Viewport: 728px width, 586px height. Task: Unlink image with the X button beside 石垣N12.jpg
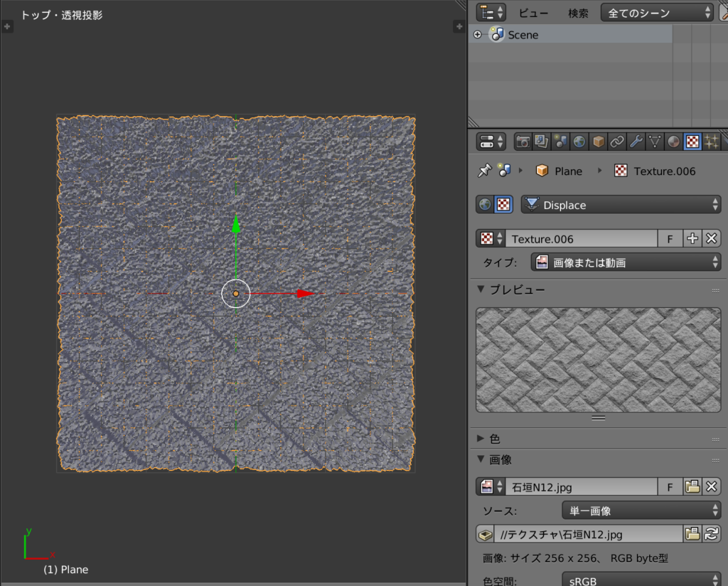click(x=710, y=486)
